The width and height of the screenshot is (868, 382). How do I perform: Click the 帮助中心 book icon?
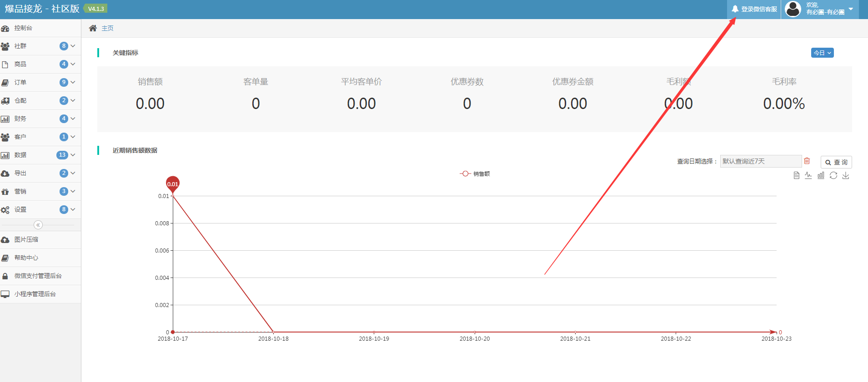[x=5, y=258]
